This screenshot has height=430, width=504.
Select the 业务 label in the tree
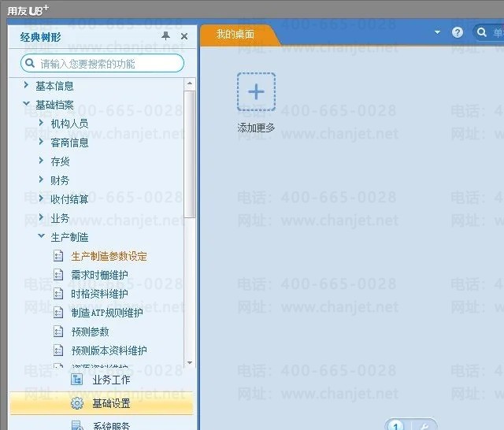60,218
